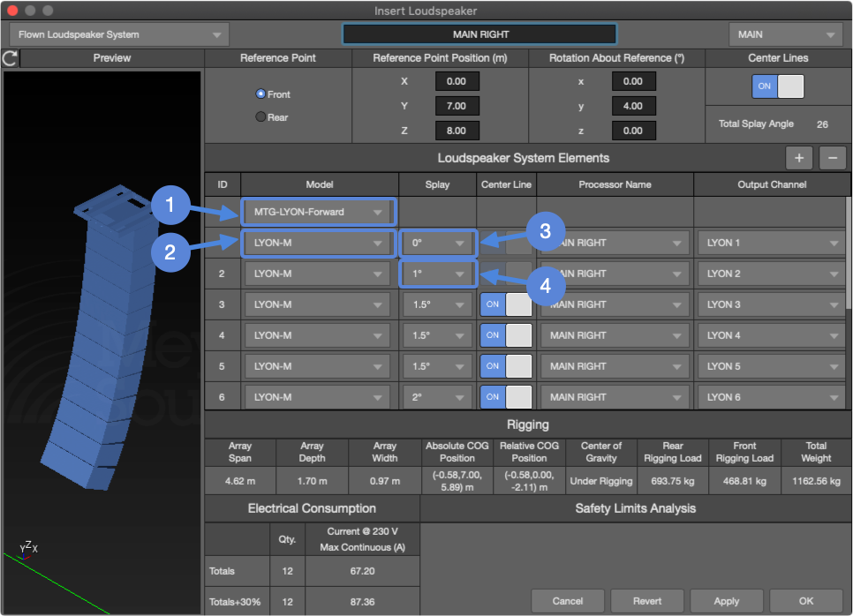Click the Total Splay Angle value 26
Image resolution: width=853 pixels, height=616 pixels.
pos(822,124)
